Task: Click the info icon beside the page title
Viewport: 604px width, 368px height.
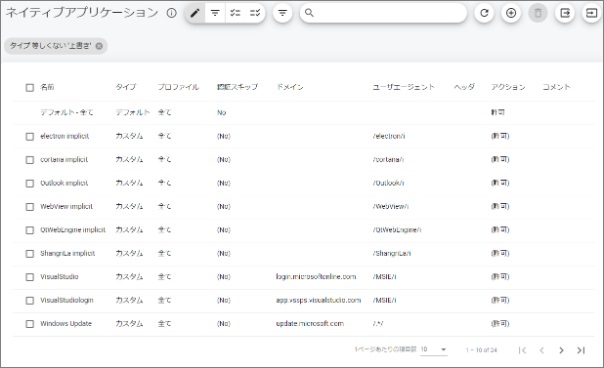Action: [x=171, y=13]
